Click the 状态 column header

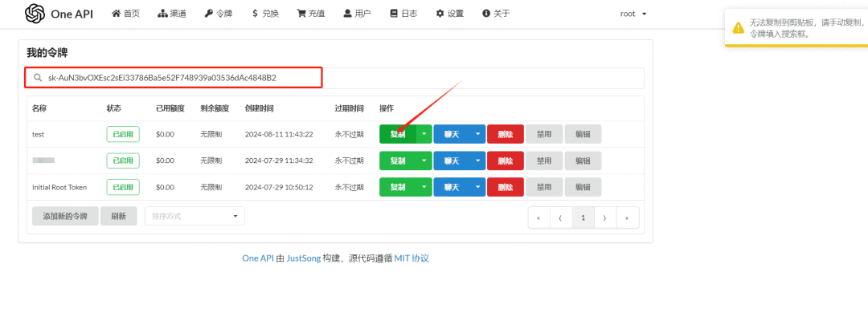pos(114,108)
